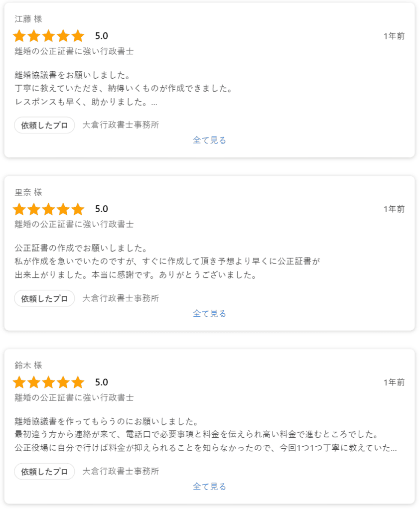Click the fifth star in 江藤's rating
Viewport: 420px width, 510px height.
[x=78, y=36]
